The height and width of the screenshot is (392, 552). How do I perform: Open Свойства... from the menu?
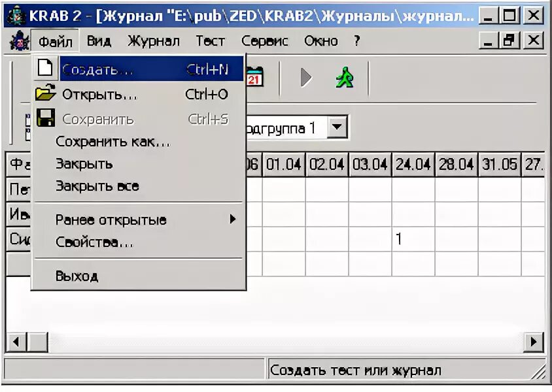[x=139, y=242]
